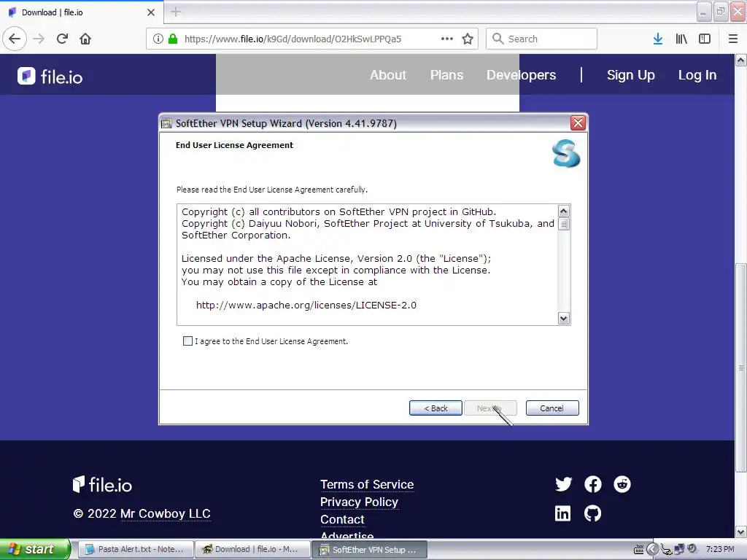Screen dimensions: 747x560
Task: Open file.io Facebook page icon
Action: click(x=592, y=484)
